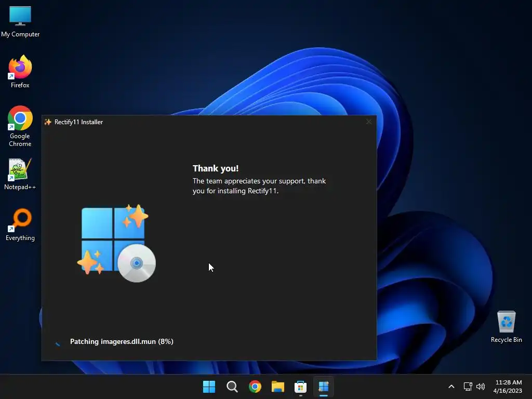The image size is (532, 399).
Task: Open the taskbar Search icon
Action: [x=232, y=387]
